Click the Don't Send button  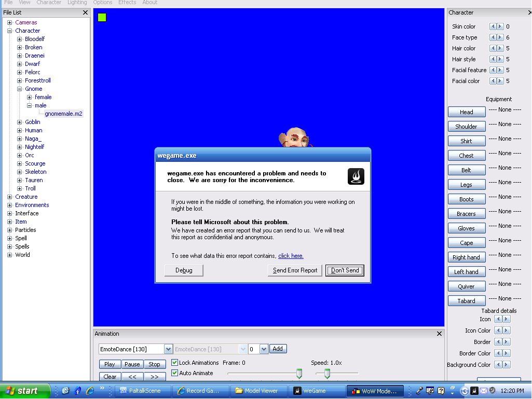click(x=345, y=270)
